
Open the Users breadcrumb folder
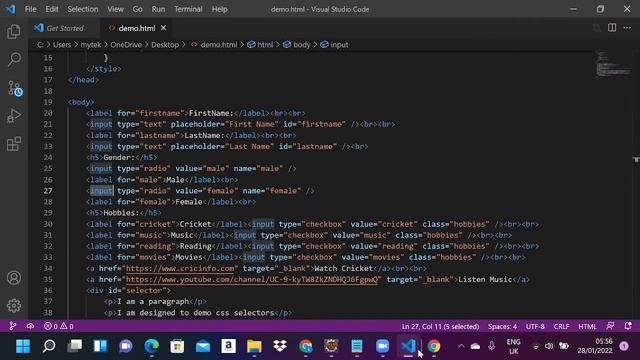(x=62, y=45)
